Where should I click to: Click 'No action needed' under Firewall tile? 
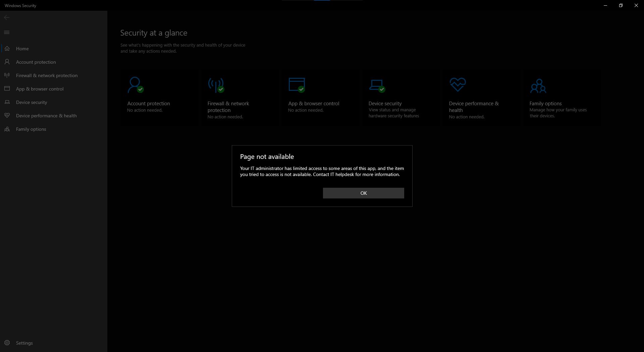coord(225,117)
